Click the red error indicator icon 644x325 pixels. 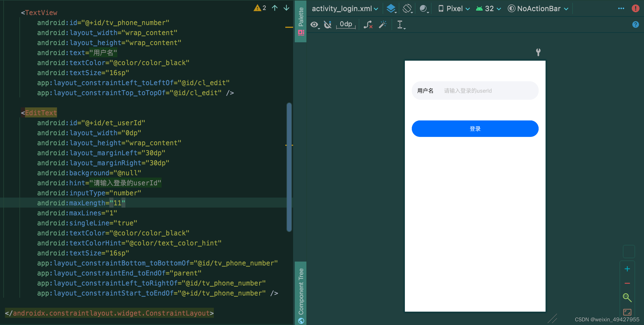click(x=635, y=8)
